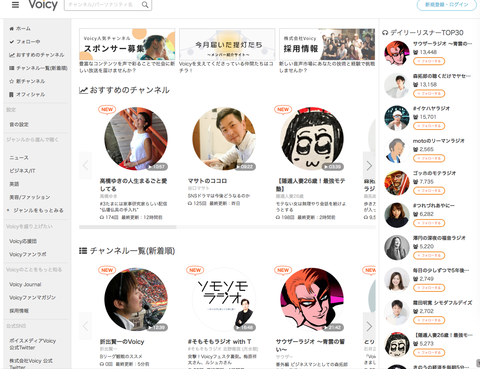Follow motoのリーマンラジオ
Screen dimensions: 480x369
[x=429, y=158]
